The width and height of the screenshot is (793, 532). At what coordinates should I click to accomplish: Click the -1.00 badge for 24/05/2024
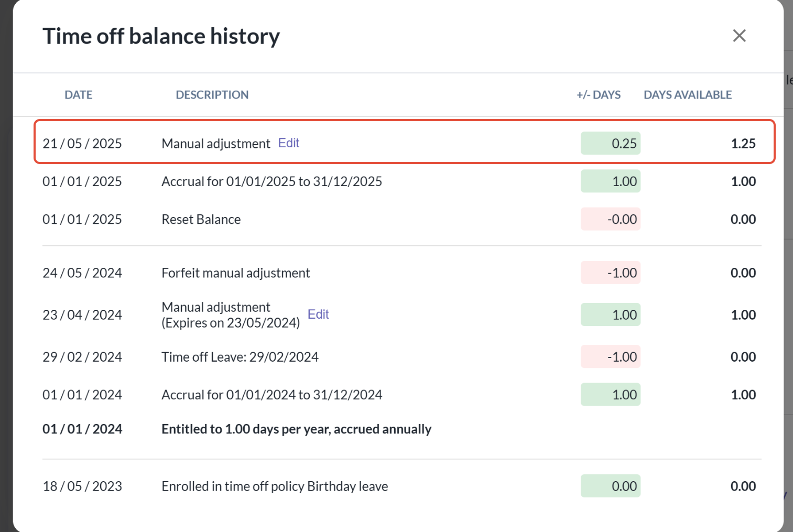(x=611, y=273)
